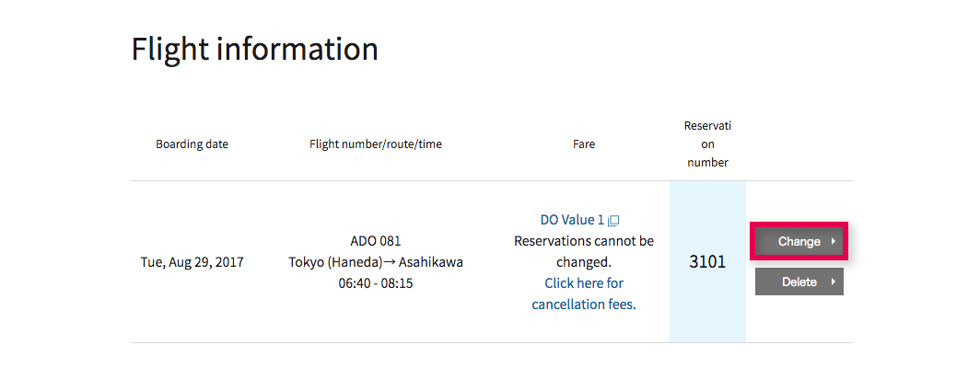Open the DO Value 1 fare link
The image size is (980, 368).
tap(573, 220)
